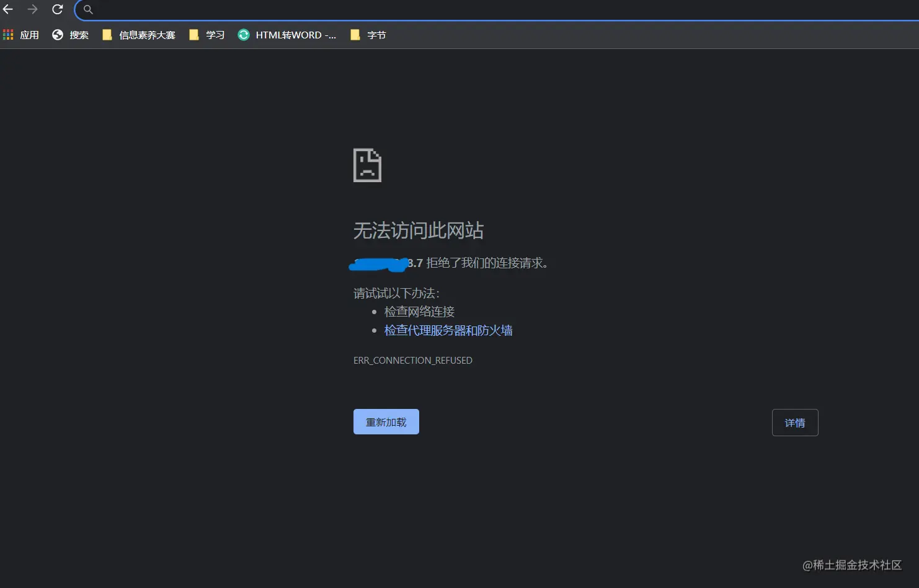The image size is (919, 588).
Task: Select the 搜索 item on bookmarks bar
Action: tap(79, 35)
